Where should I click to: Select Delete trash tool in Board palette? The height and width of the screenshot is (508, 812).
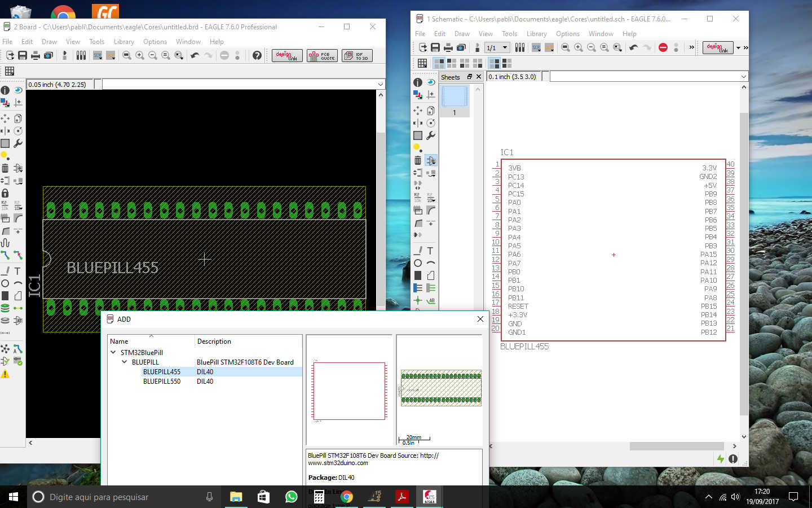coord(5,168)
